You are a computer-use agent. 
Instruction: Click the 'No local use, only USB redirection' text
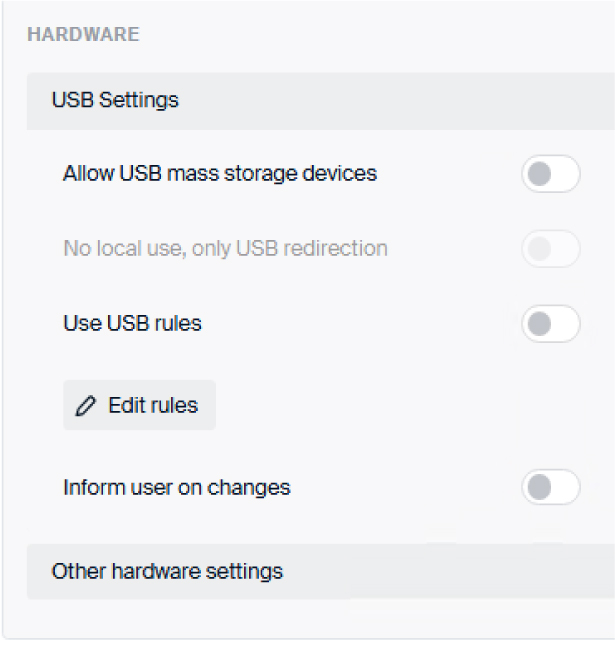(x=225, y=249)
